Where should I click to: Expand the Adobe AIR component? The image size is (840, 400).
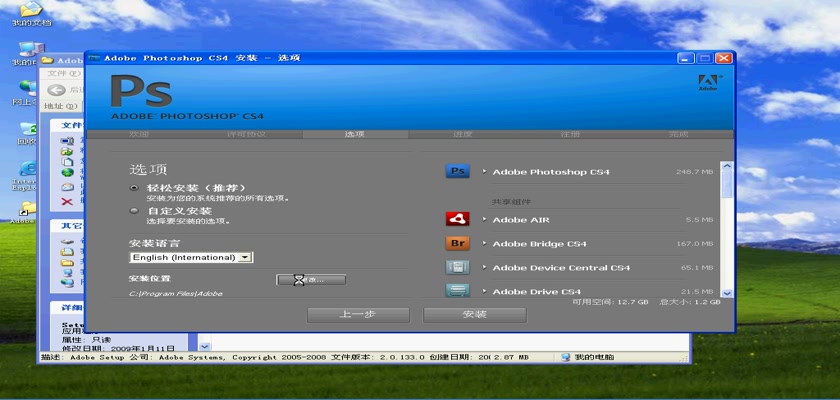(x=484, y=219)
